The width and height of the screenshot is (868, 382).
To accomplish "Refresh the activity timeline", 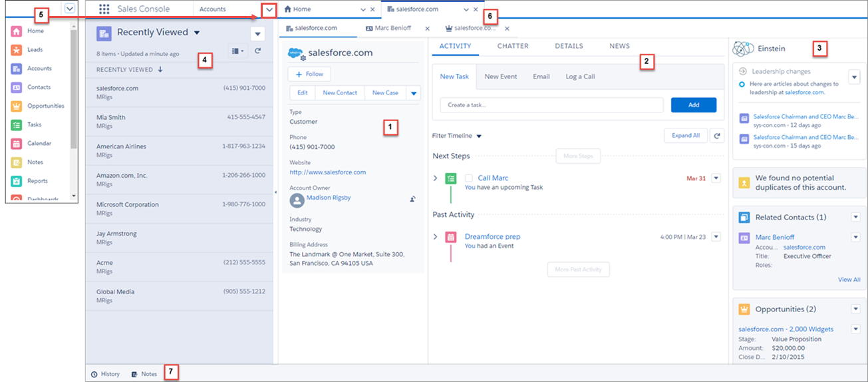I will point(716,136).
